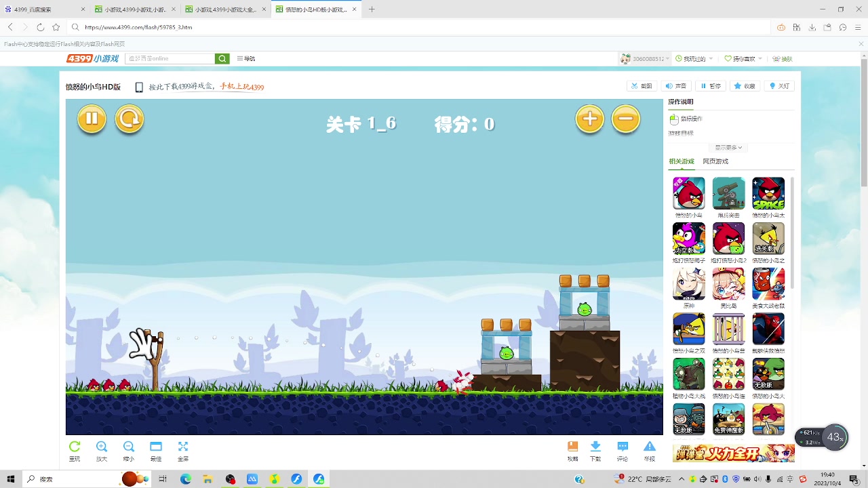The height and width of the screenshot is (488, 868).
Task: Click the 43% network accelerator ball
Action: coord(835,437)
